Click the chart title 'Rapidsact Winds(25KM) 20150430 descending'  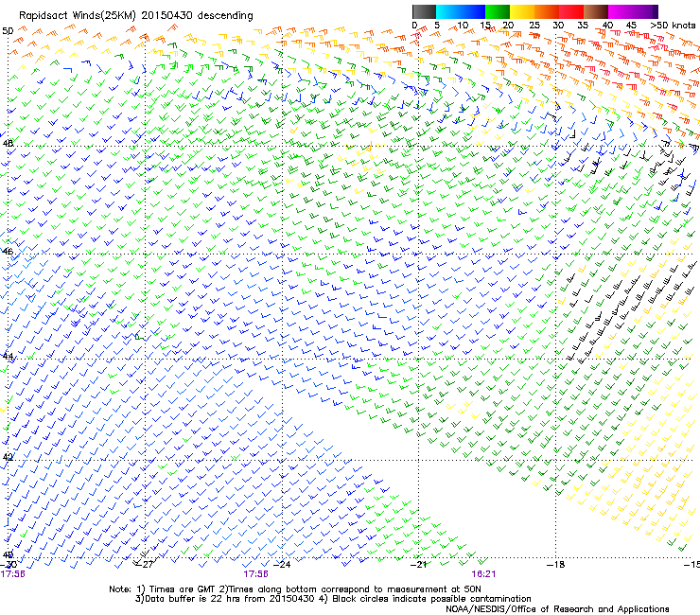point(135,16)
